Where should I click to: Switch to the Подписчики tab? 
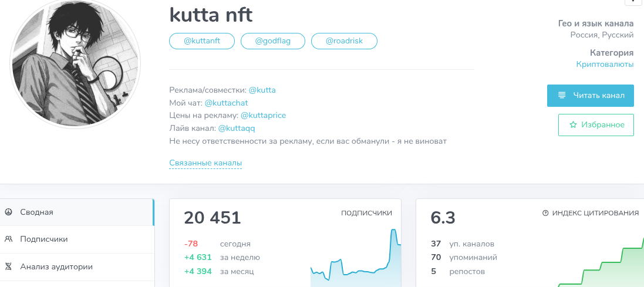(x=44, y=239)
